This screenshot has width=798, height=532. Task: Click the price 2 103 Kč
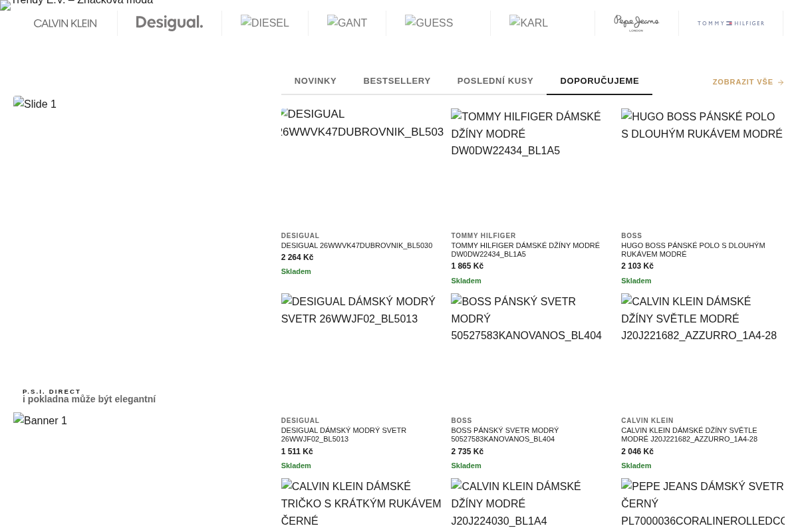(637, 266)
